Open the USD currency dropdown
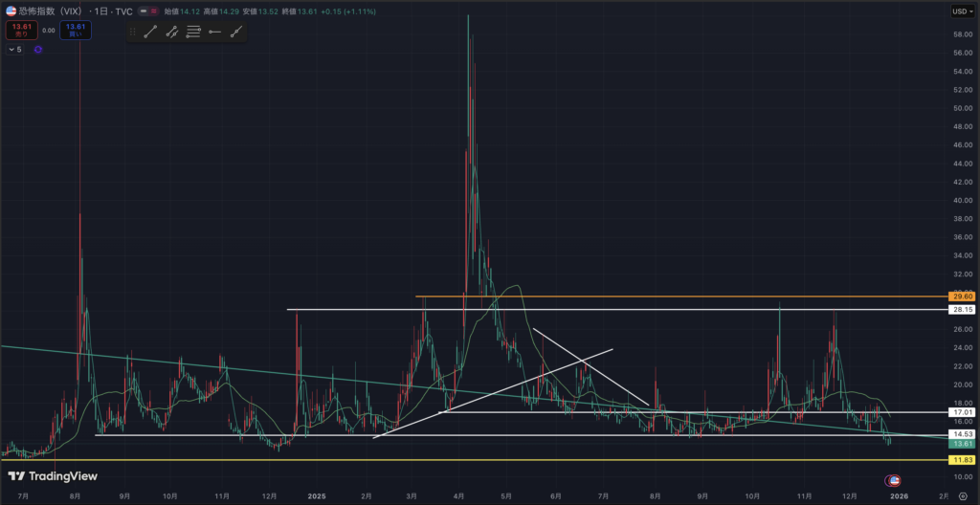 [x=961, y=11]
